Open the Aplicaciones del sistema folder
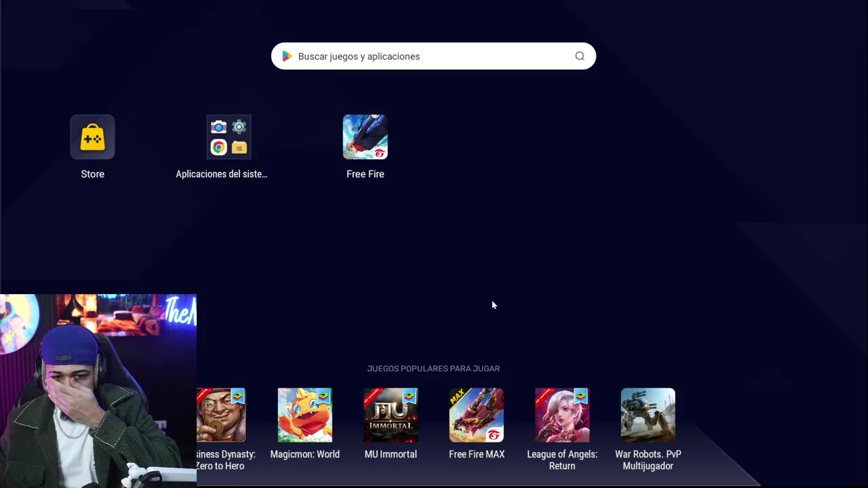Viewport: 868px width, 488px height. (229, 137)
